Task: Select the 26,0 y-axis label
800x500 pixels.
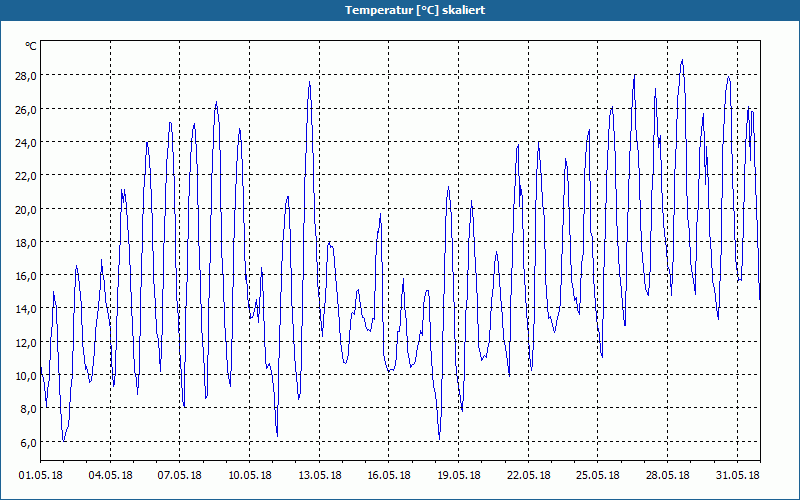Action: [x=26, y=110]
